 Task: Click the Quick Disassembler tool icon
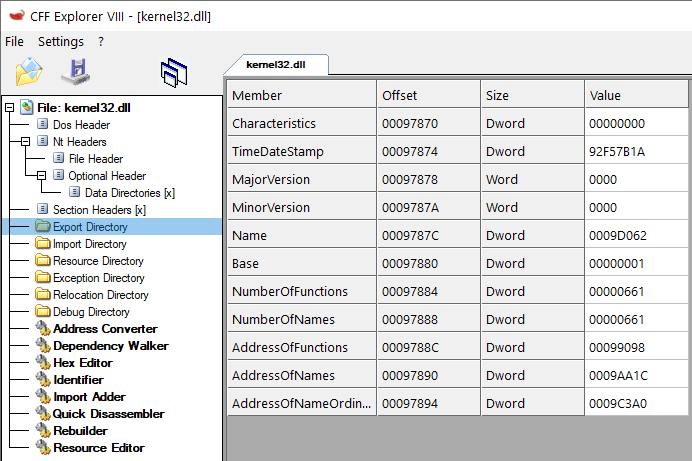(x=43, y=413)
